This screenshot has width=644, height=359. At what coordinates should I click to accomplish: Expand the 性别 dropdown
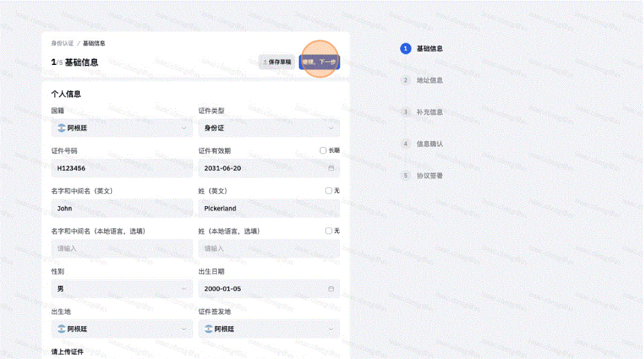121,288
